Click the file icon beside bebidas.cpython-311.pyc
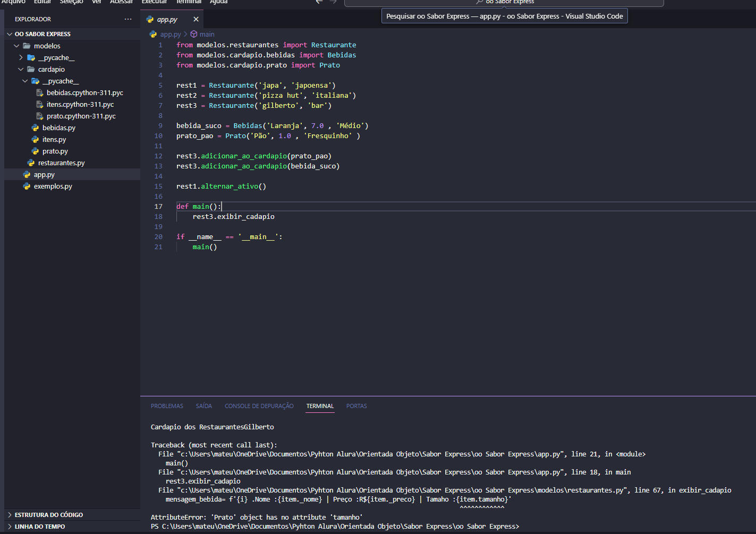 pyautogui.click(x=39, y=92)
